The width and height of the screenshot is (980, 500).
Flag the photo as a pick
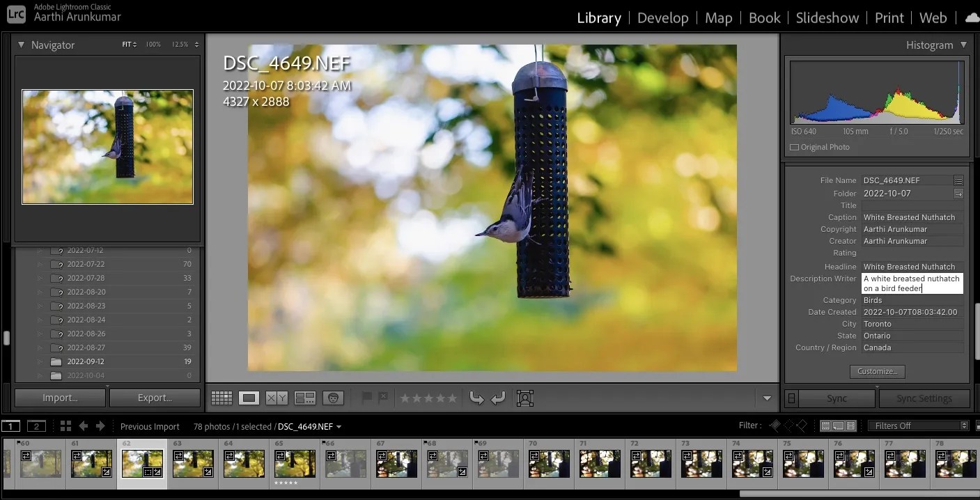[367, 398]
